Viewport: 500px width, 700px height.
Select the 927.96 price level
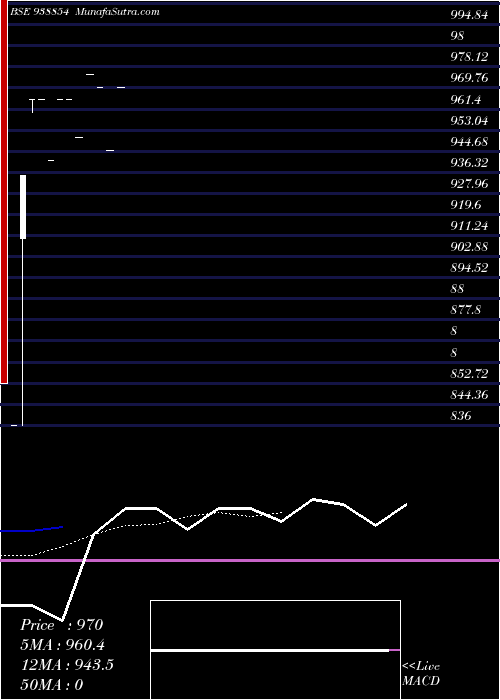[x=469, y=184]
